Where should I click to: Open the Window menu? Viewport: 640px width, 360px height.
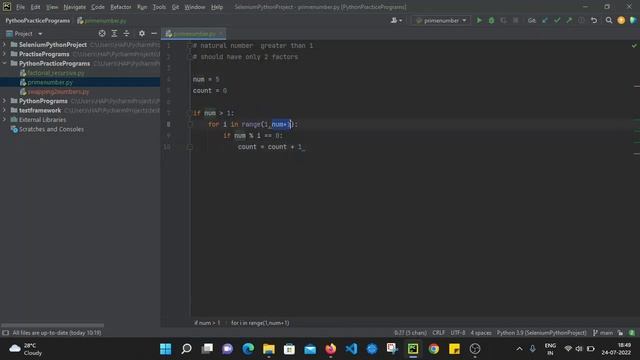click(195, 7)
